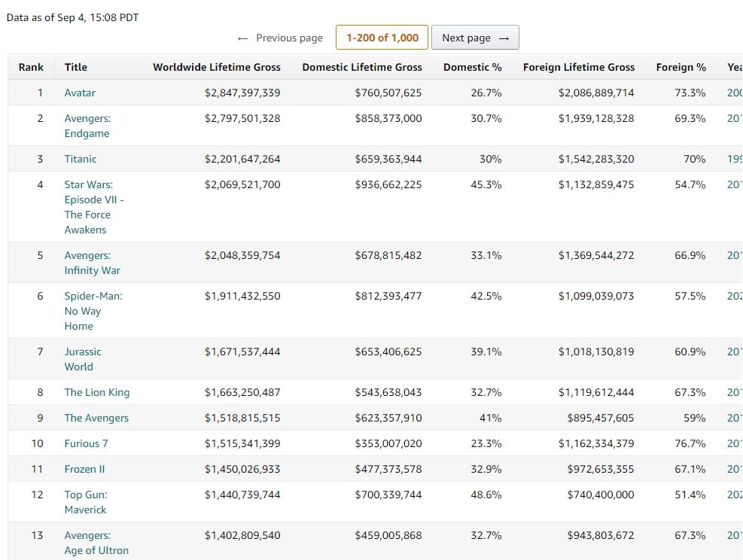The height and width of the screenshot is (560, 743).
Task: Click the year link in Titanic's row
Action: (x=735, y=159)
